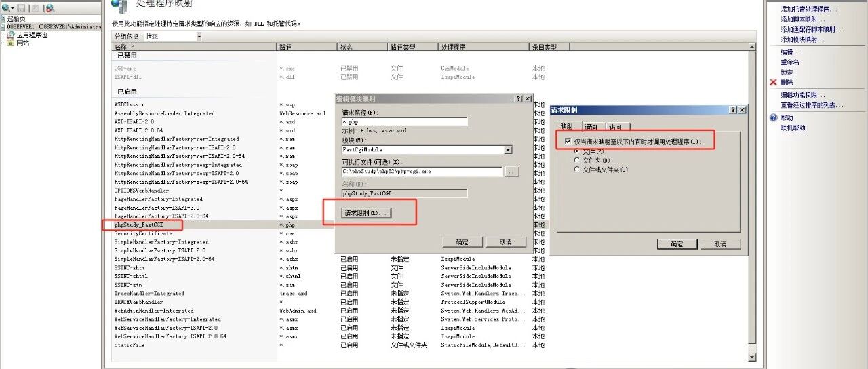The height and width of the screenshot is (369, 868).
Task: Switch to the 谓词 tab
Action: point(591,127)
